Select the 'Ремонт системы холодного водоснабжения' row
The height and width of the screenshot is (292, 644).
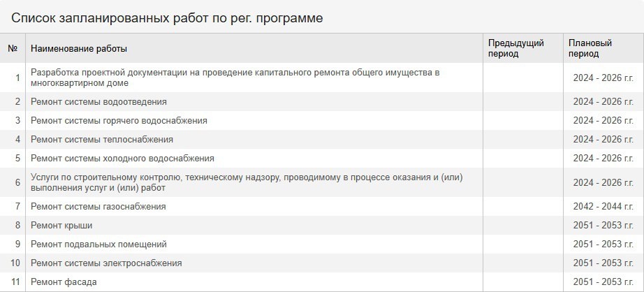coord(322,159)
